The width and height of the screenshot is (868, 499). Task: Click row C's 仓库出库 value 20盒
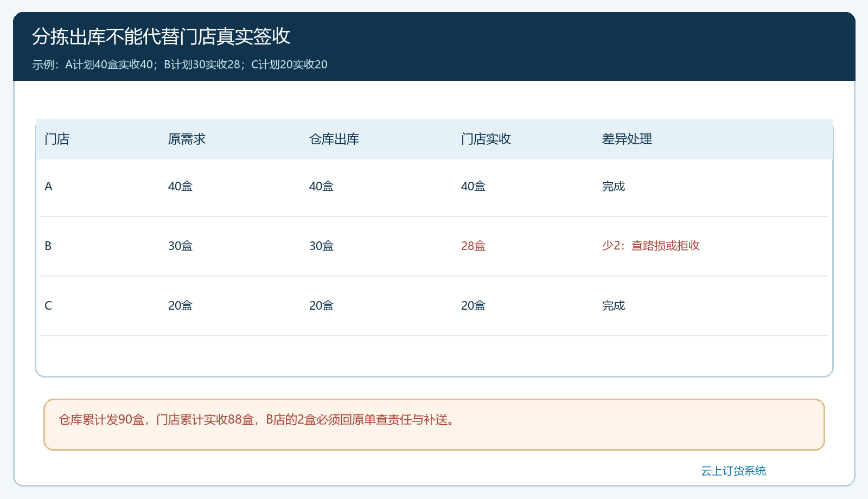(321, 306)
